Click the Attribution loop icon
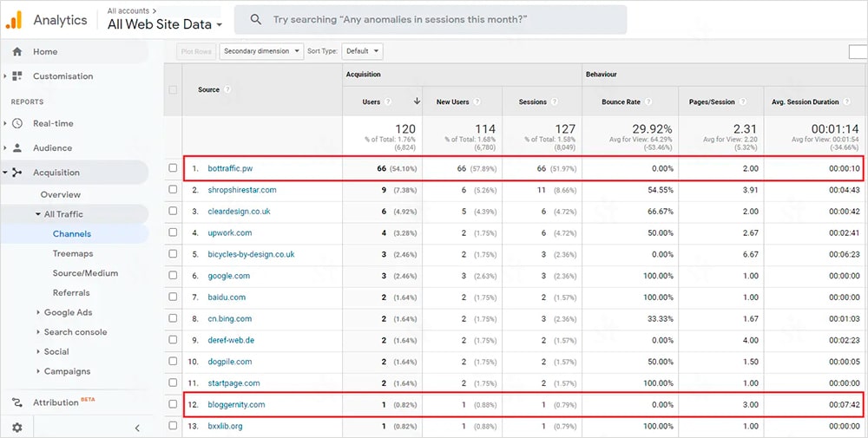 (17, 402)
